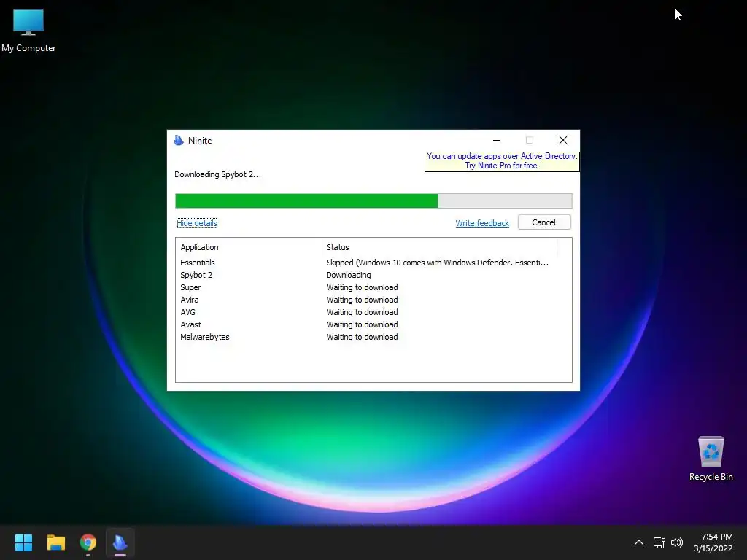Click the Application column header
The image size is (747, 560).
[x=249, y=247]
